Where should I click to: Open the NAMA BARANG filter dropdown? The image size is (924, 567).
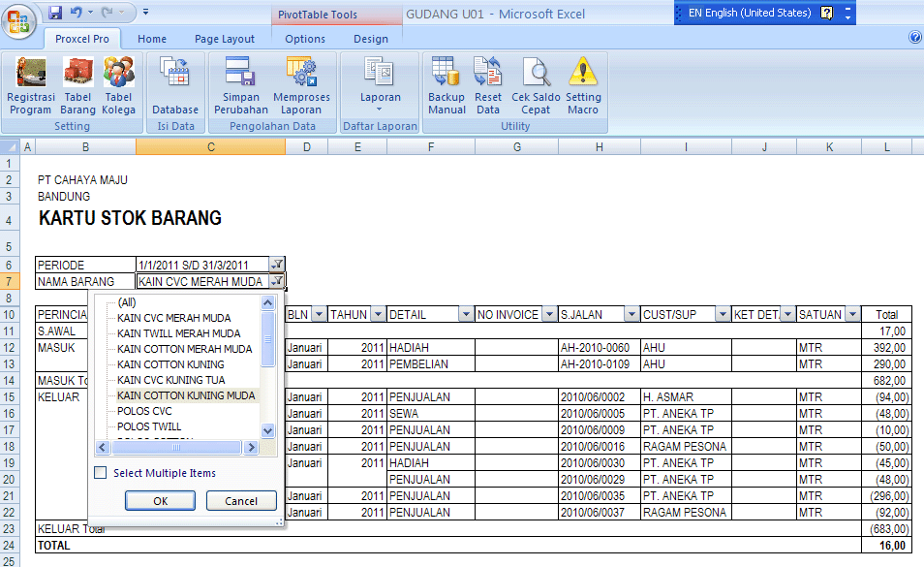[x=277, y=281]
